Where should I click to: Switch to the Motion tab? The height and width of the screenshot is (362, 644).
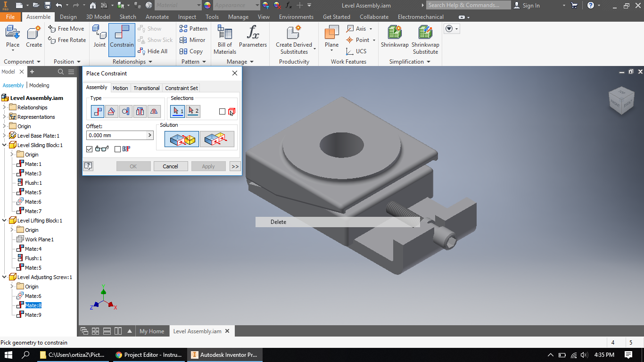tap(120, 88)
